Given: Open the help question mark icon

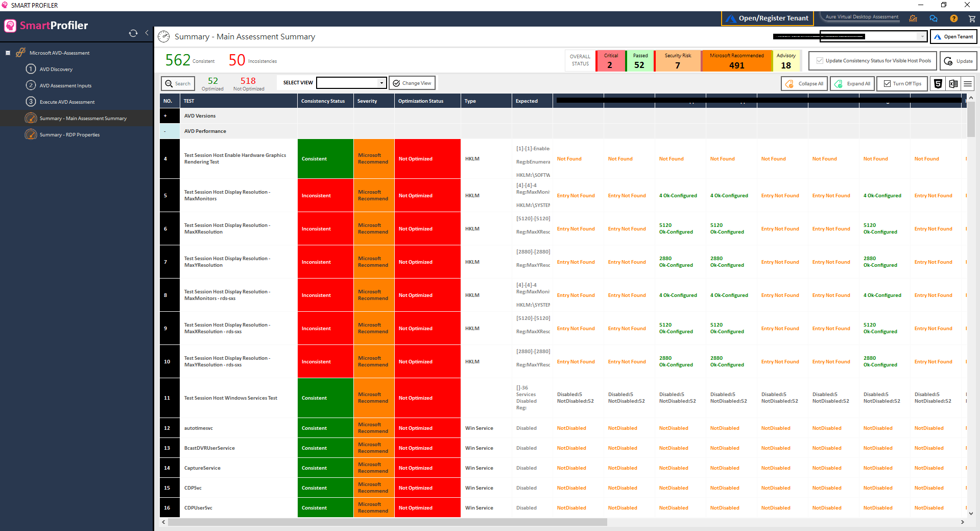Looking at the screenshot, I should click(x=953, y=18).
